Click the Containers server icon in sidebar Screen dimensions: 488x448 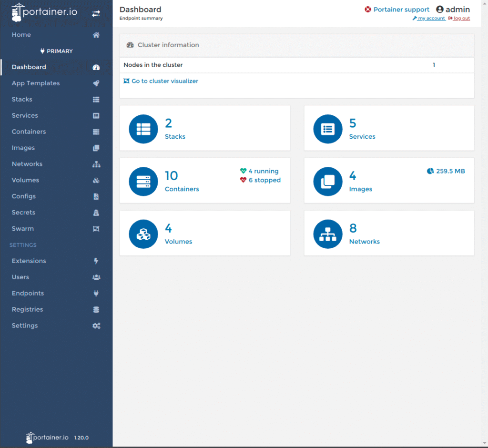(96, 132)
